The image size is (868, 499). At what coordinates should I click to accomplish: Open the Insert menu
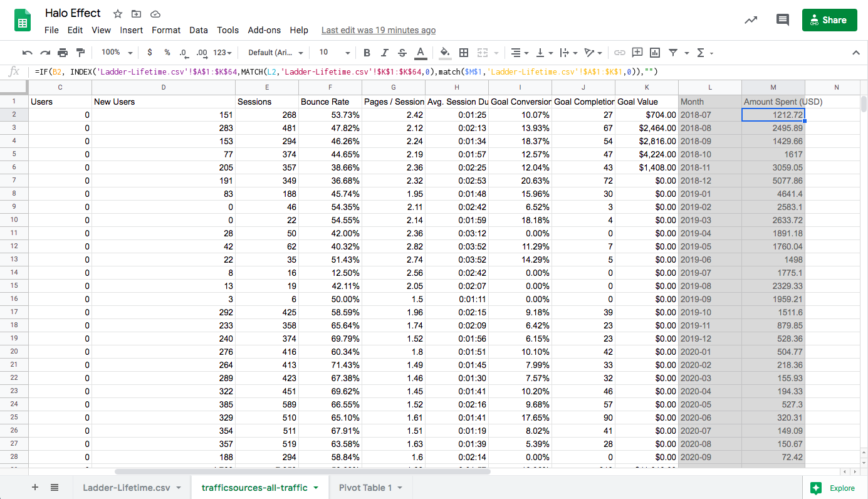pos(132,30)
